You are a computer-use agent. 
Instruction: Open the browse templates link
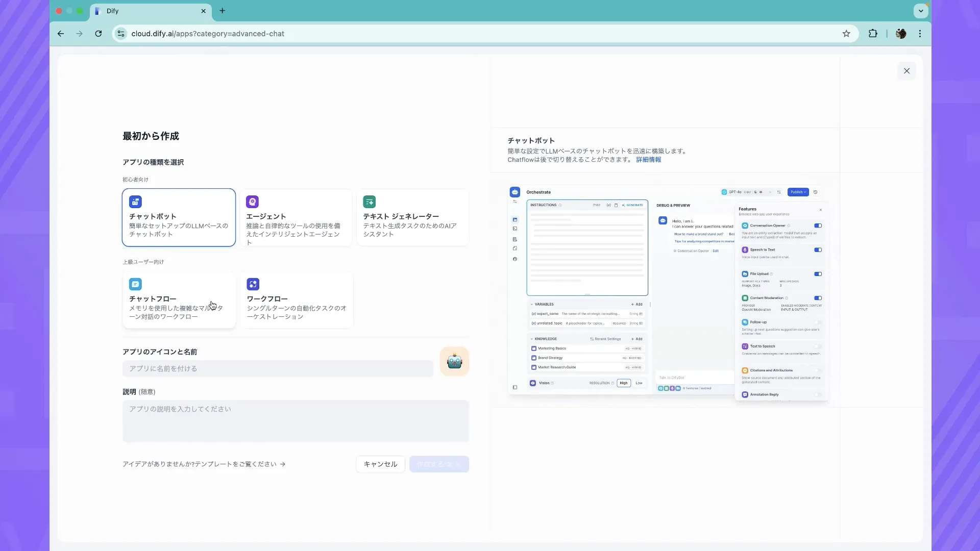tap(204, 464)
